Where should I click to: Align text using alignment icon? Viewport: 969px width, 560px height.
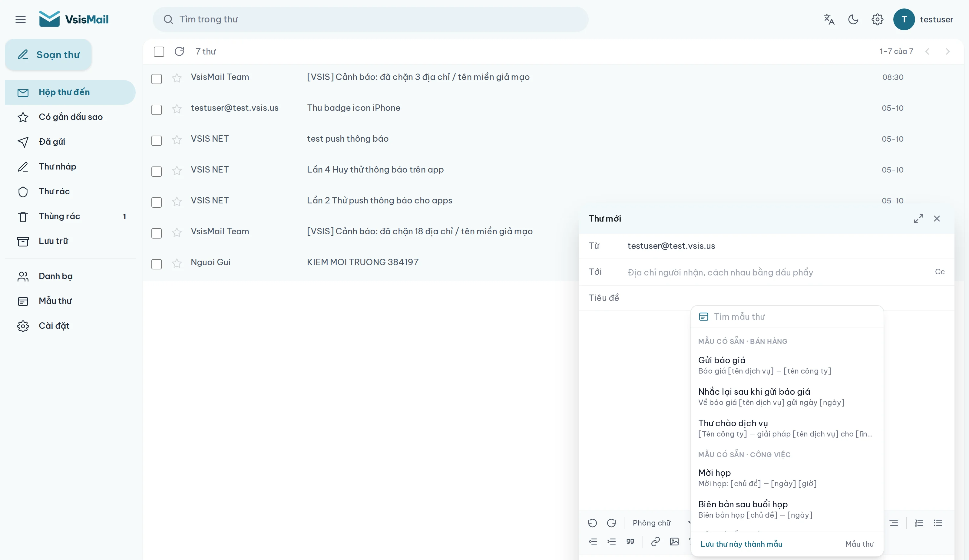click(x=894, y=523)
